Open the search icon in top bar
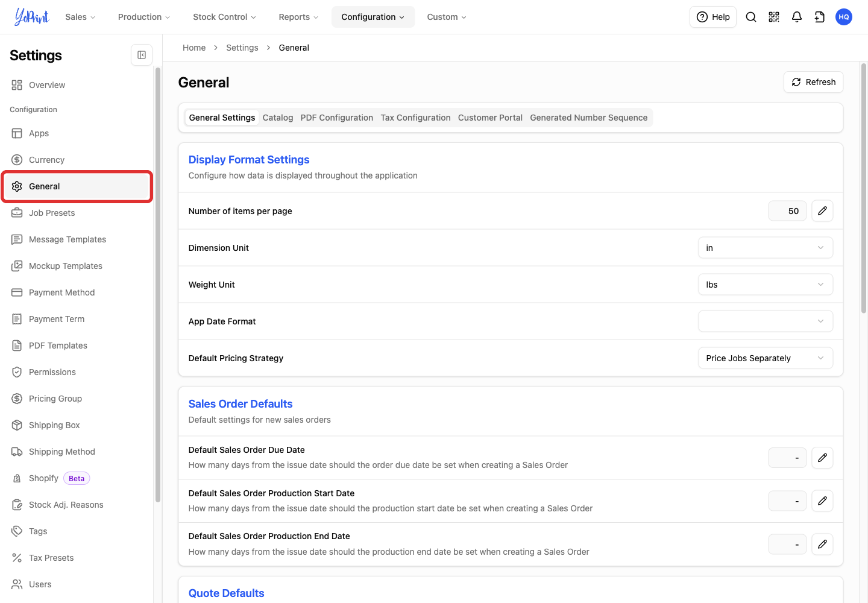The height and width of the screenshot is (603, 868). pos(751,17)
